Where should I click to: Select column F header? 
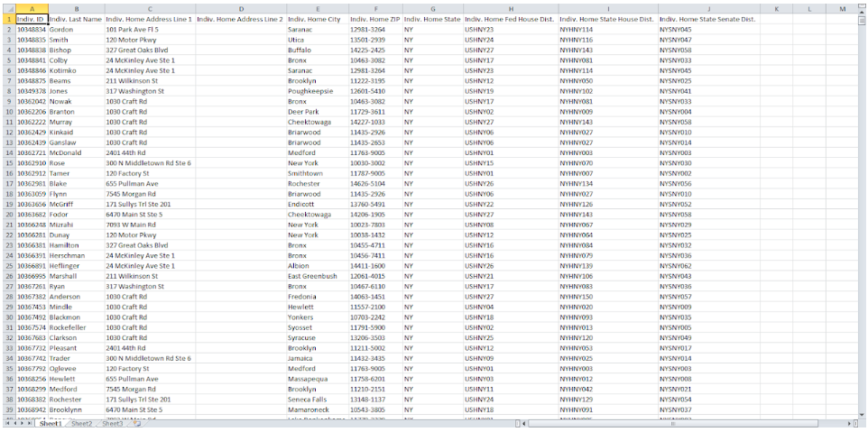[x=375, y=9]
